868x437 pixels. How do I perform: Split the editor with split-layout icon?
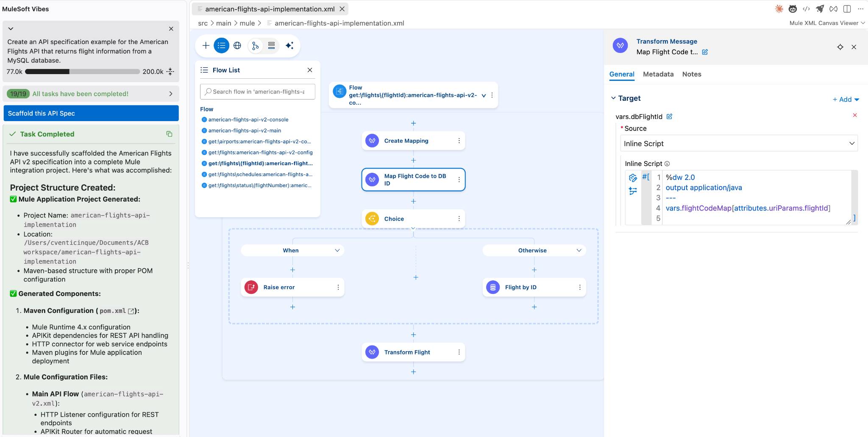tap(847, 9)
